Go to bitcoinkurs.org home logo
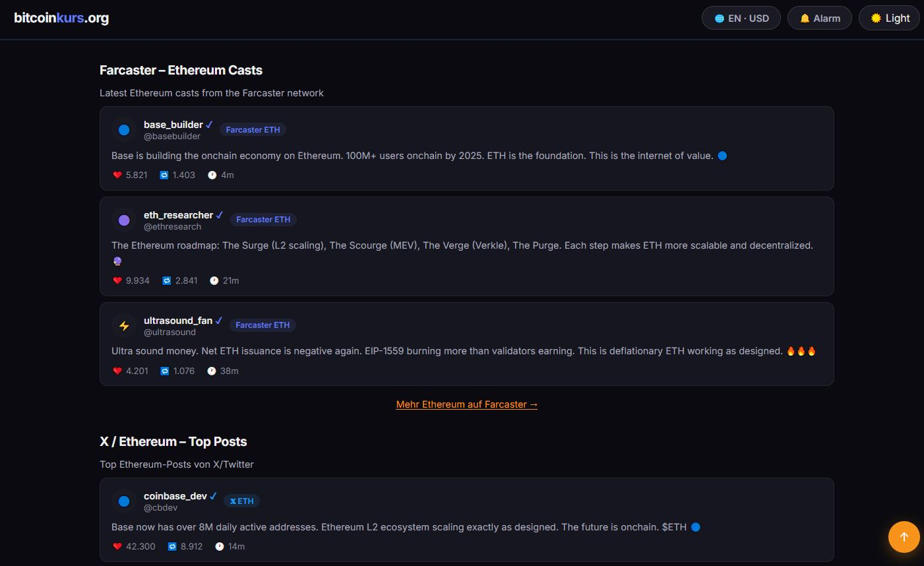Viewport: 924px width, 566px height. point(61,18)
